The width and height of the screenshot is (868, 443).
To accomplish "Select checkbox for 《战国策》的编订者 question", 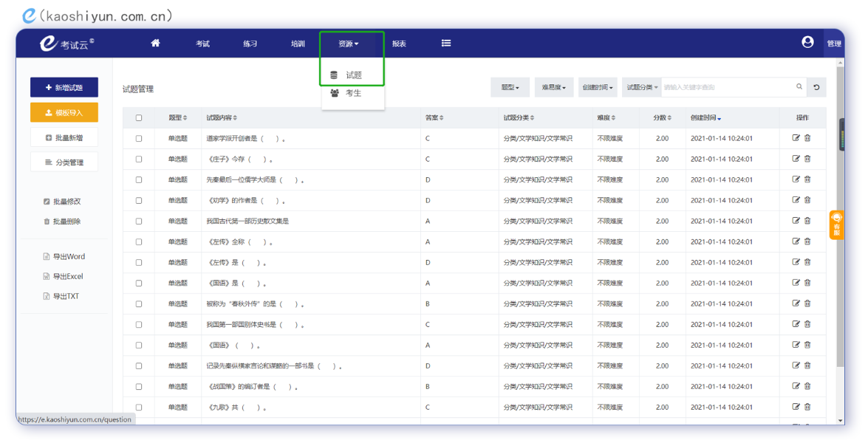I will tap(139, 387).
